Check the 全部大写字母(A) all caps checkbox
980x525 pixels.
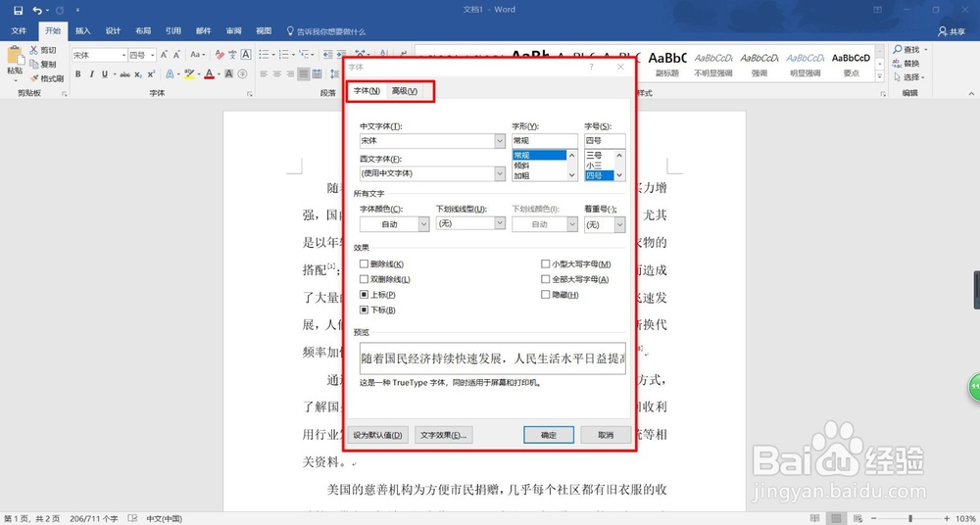[x=546, y=279]
